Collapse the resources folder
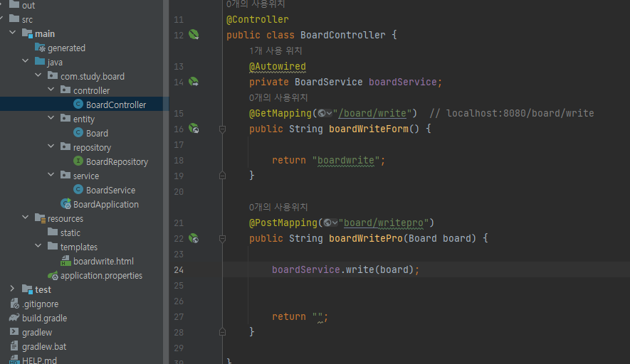Viewport: 630px width, 364px height. tap(26, 218)
